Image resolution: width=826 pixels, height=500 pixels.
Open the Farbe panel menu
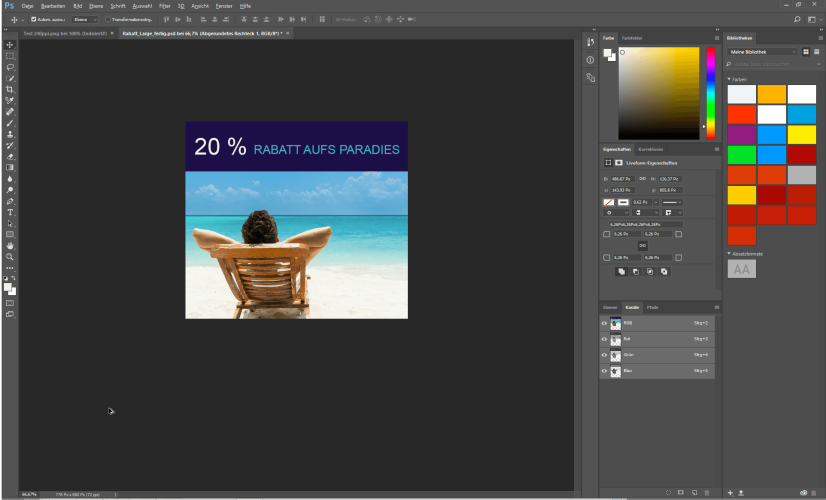coord(716,38)
